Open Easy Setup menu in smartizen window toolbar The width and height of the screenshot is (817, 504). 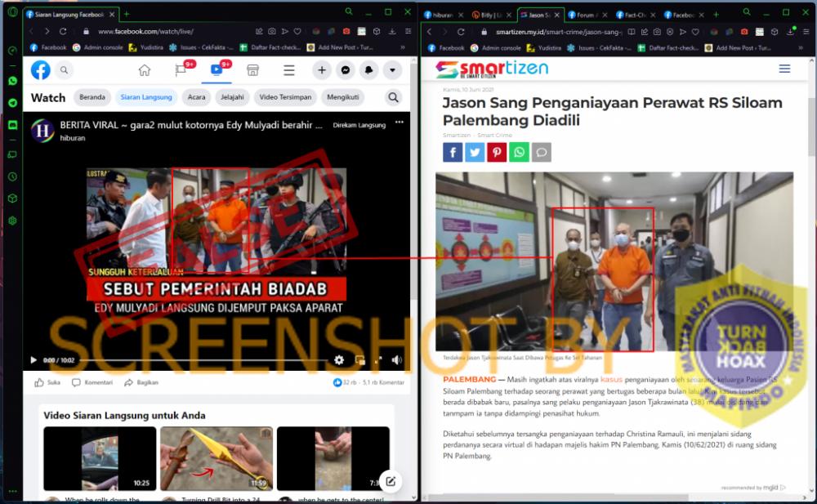(x=806, y=32)
